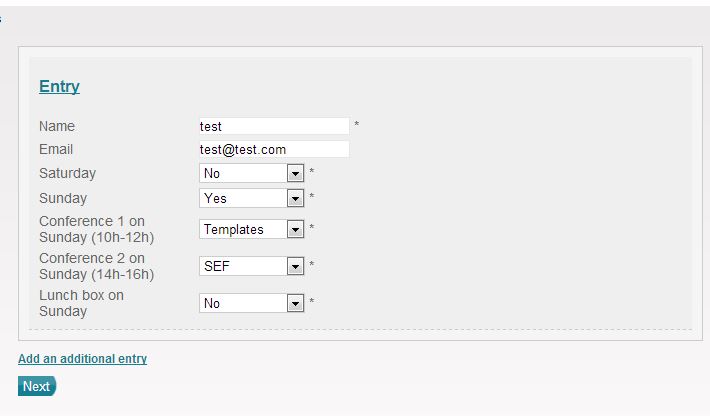Image resolution: width=710 pixels, height=416 pixels.
Task: Click the Saturday label text
Action: (67, 173)
